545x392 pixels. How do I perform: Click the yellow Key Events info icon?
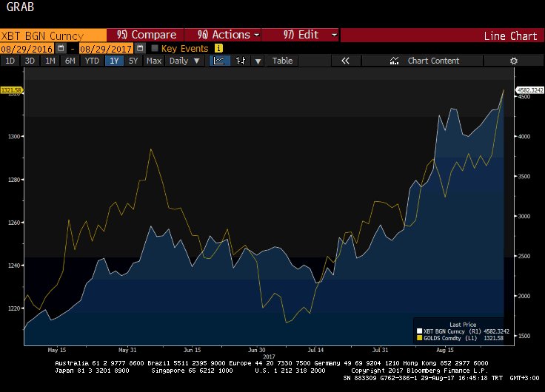[x=218, y=48]
